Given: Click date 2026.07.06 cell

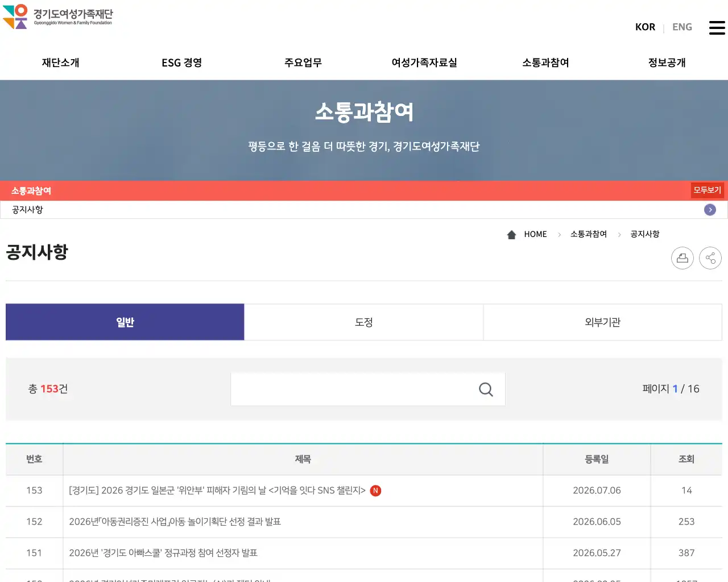Looking at the screenshot, I should [x=597, y=490].
